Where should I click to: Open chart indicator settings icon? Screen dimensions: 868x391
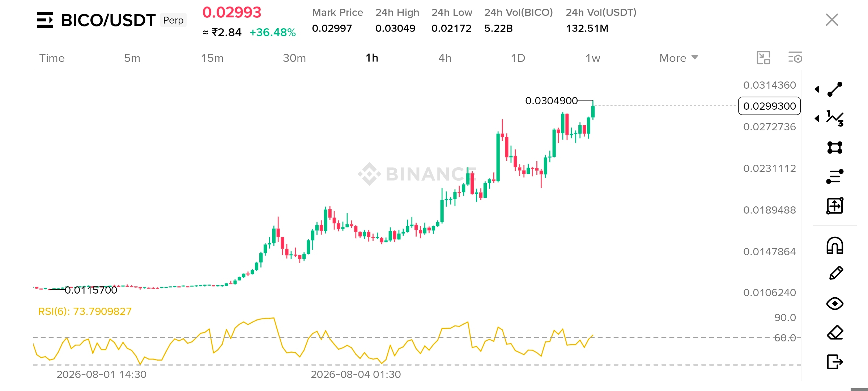pos(795,58)
